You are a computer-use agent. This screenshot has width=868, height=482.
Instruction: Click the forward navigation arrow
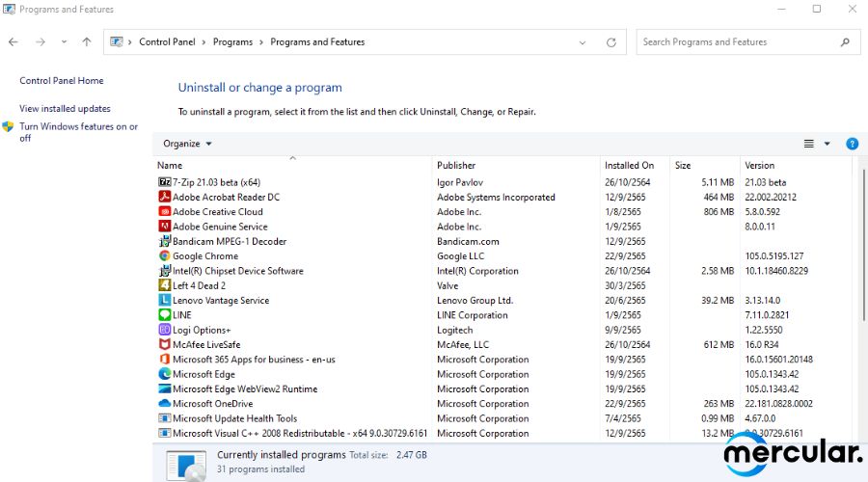[x=41, y=42]
